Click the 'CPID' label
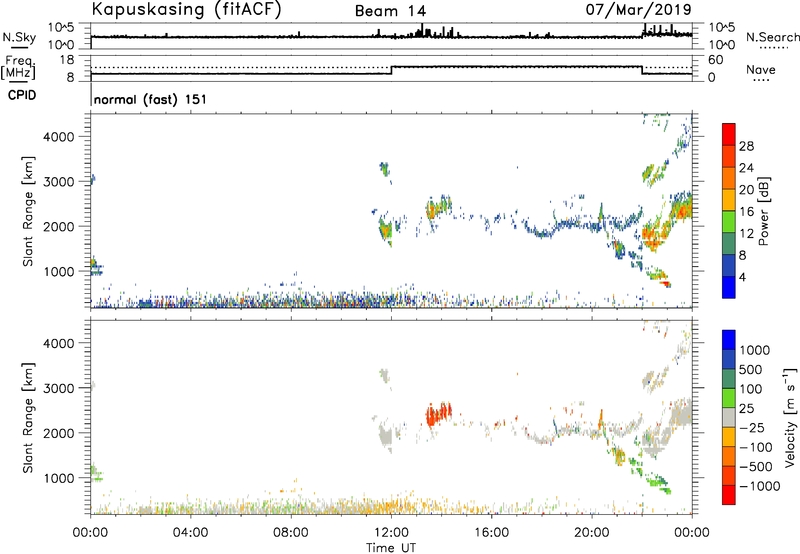Image resolution: width=800 pixels, height=554 pixels. click(x=22, y=95)
